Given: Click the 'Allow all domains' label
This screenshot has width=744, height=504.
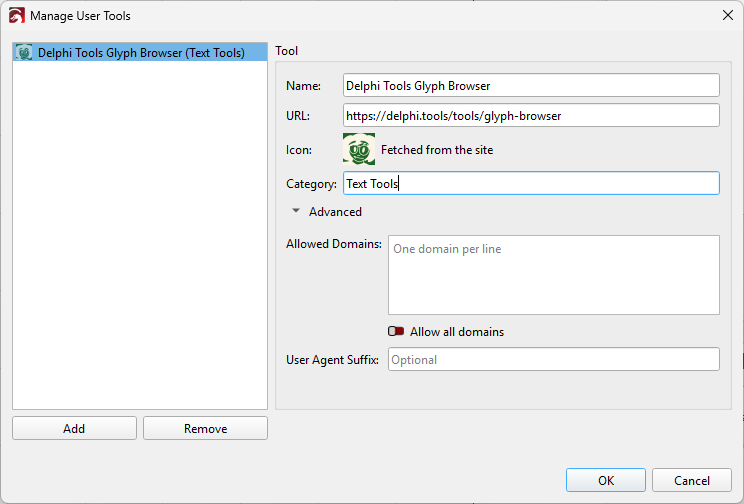Looking at the screenshot, I should pyautogui.click(x=457, y=332).
